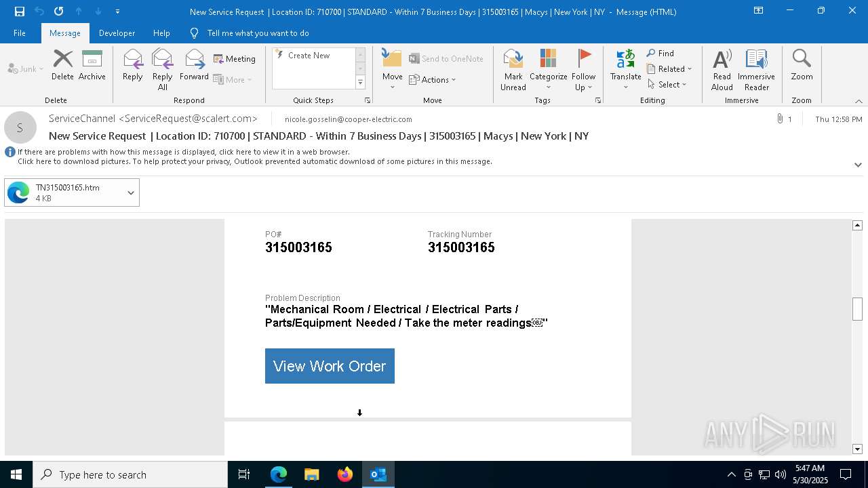Image resolution: width=868 pixels, height=488 pixels.
Task: Go to previous item arrow
Action: tap(79, 12)
